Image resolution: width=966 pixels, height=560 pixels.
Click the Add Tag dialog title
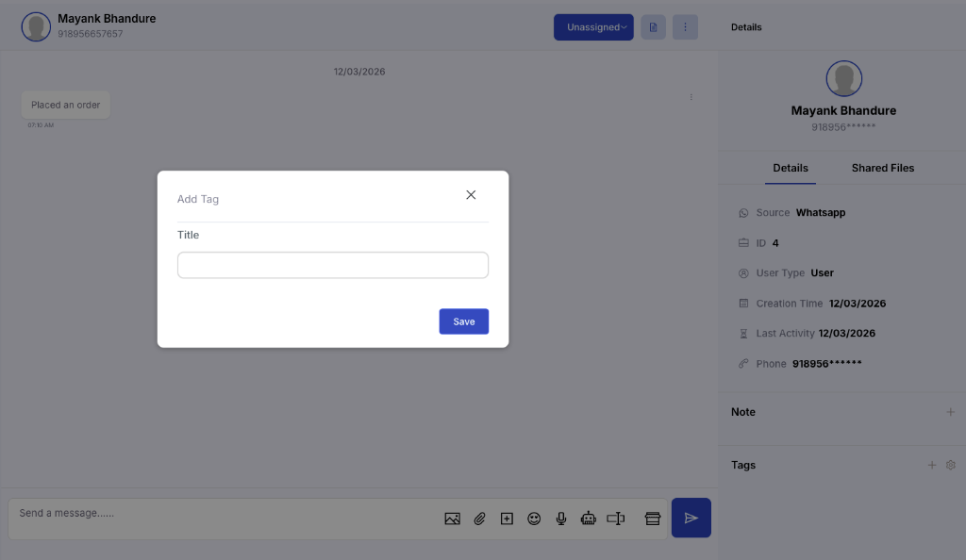[x=198, y=199]
